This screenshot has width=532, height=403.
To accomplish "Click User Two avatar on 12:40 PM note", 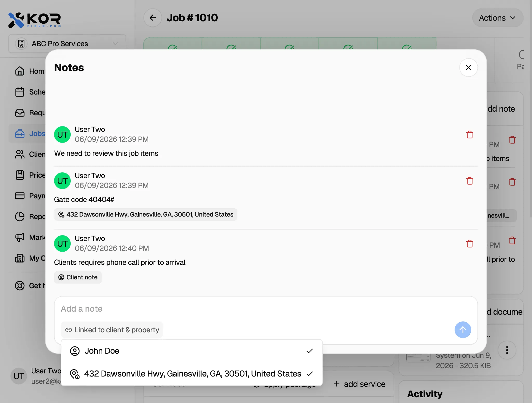I will (x=62, y=244).
